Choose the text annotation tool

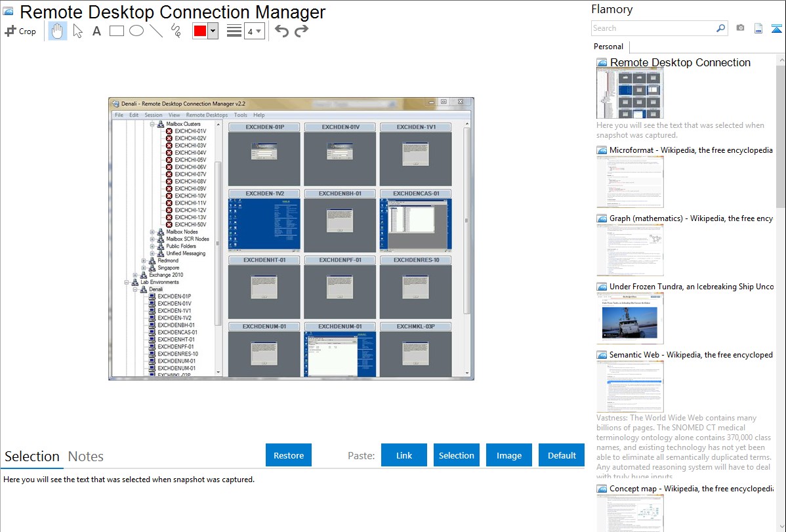[x=96, y=31]
